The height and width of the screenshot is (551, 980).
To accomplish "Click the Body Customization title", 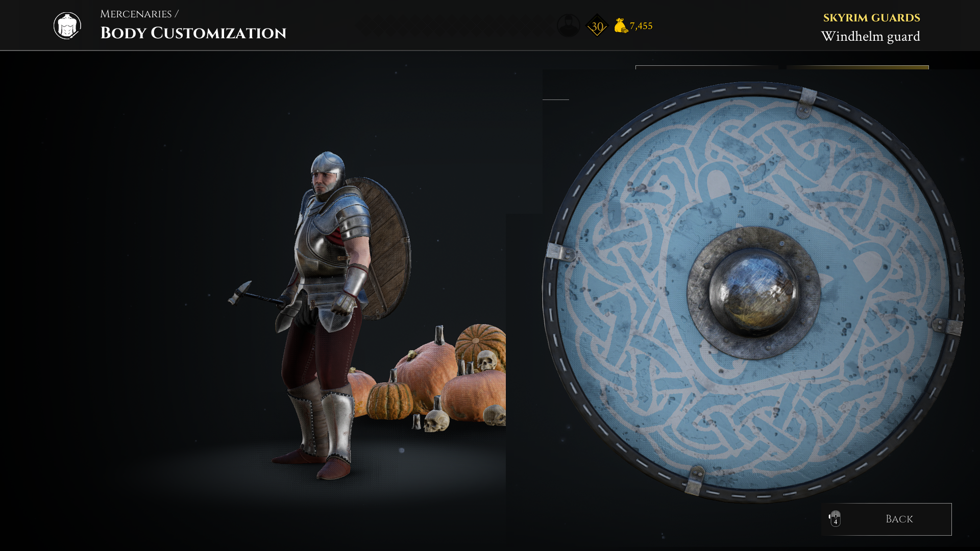I will point(193,33).
